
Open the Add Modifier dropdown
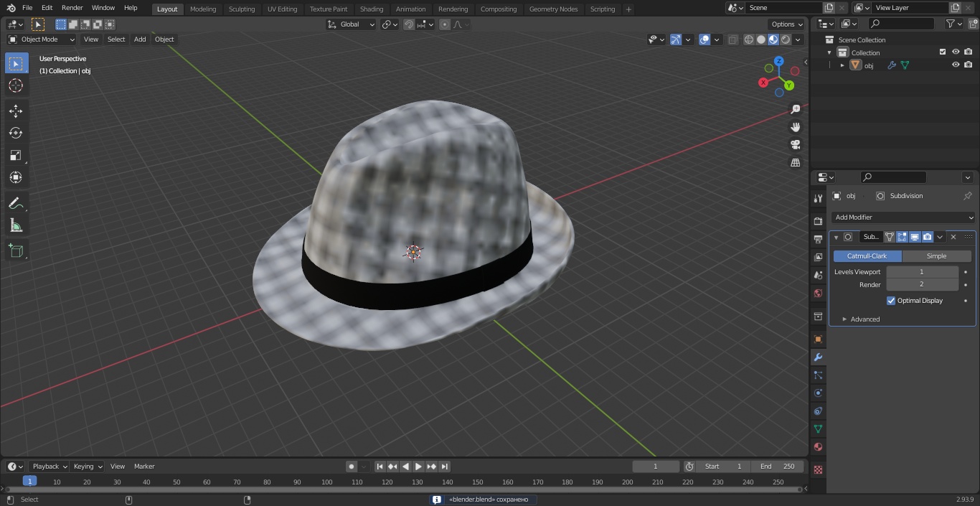point(904,217)
